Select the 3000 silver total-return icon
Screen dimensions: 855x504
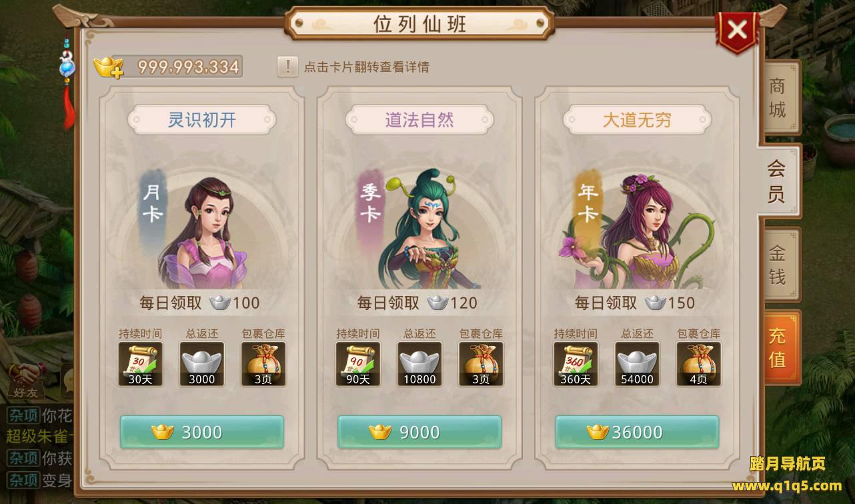[x=202, y=364]
